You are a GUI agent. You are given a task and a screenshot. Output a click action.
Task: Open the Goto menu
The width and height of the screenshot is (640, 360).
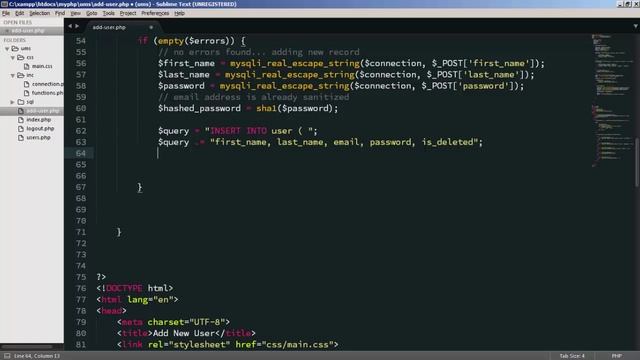[91, 13]
